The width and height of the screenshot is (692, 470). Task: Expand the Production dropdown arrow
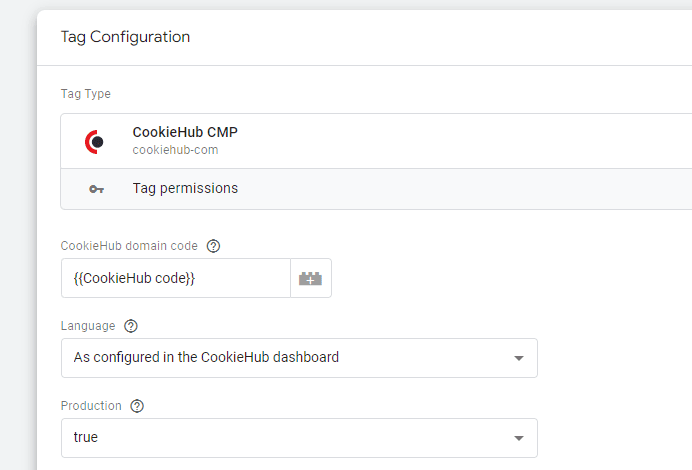click(x=518, y=438)
